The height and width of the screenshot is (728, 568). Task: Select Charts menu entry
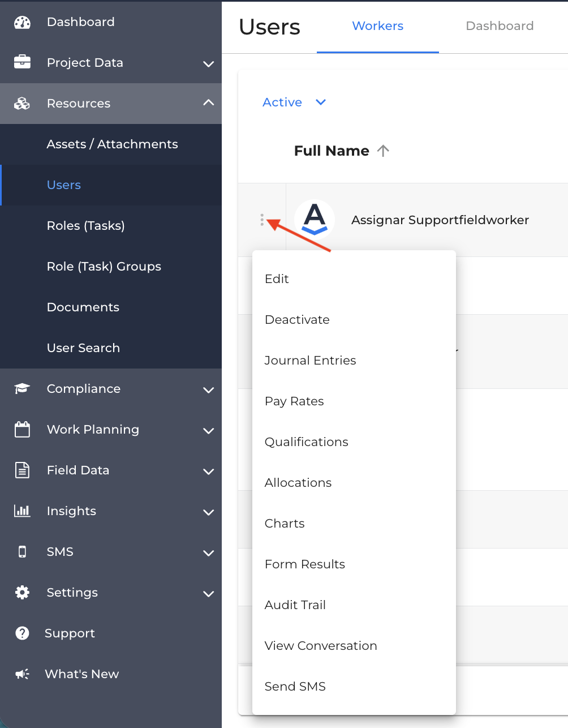click(x=354, y=523)
